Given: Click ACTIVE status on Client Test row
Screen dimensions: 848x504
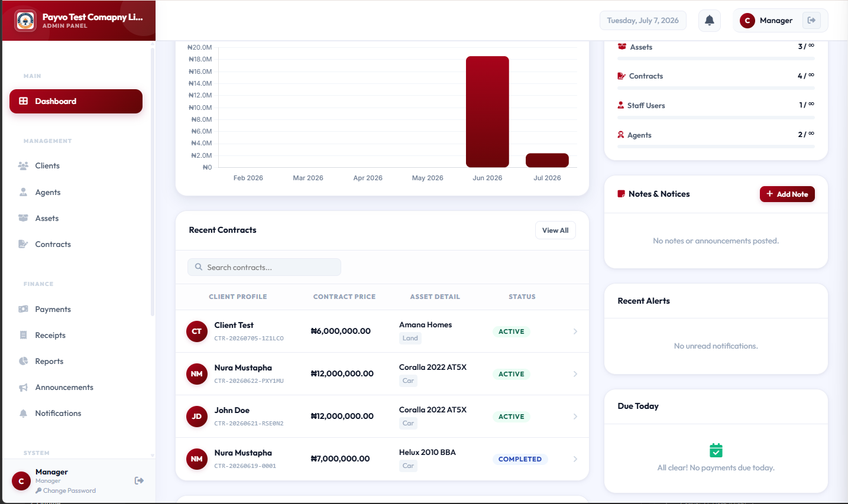Looking at the screenshot, I should (512, 331).
